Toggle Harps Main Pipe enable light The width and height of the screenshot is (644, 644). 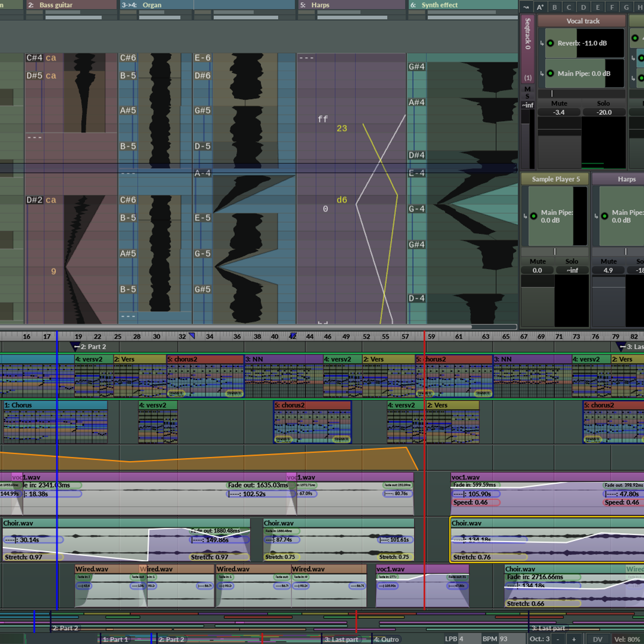(605, 216)
